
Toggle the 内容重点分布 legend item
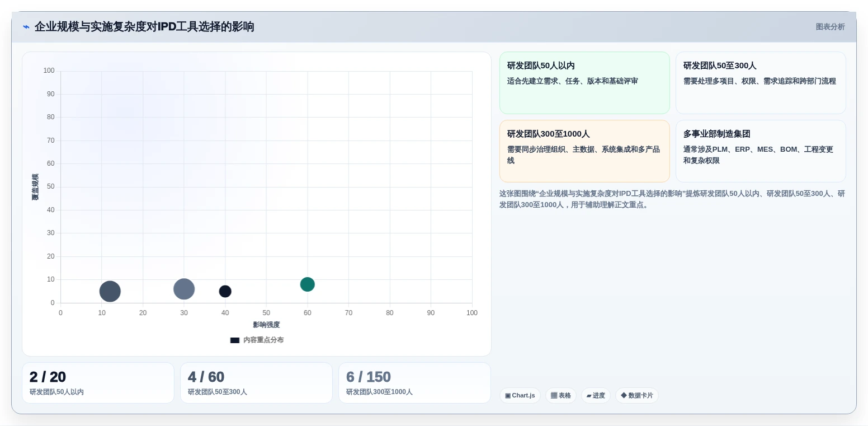pyautogui.click(x=257, y=340)
